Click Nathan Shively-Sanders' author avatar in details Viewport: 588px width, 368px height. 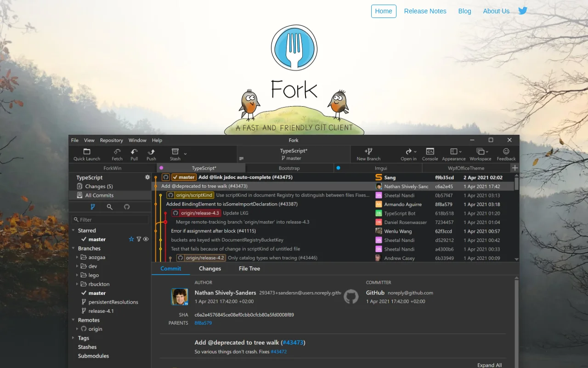(x=179, y=297)
